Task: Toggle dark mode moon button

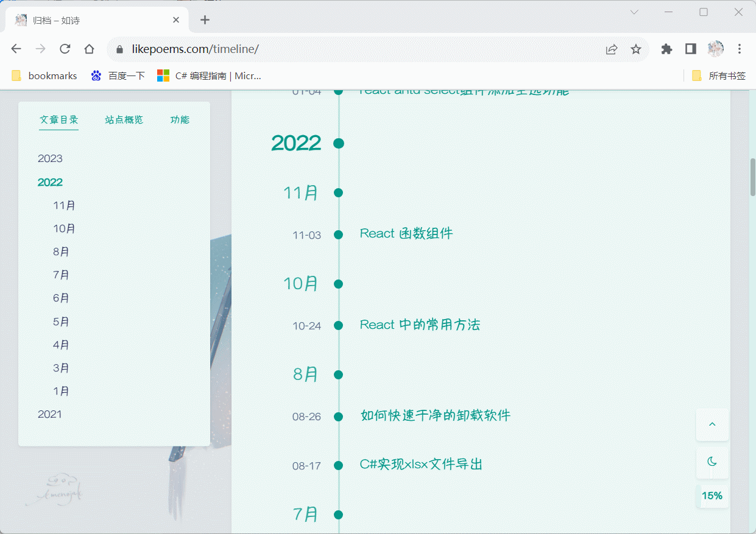Action: [712, 462]
